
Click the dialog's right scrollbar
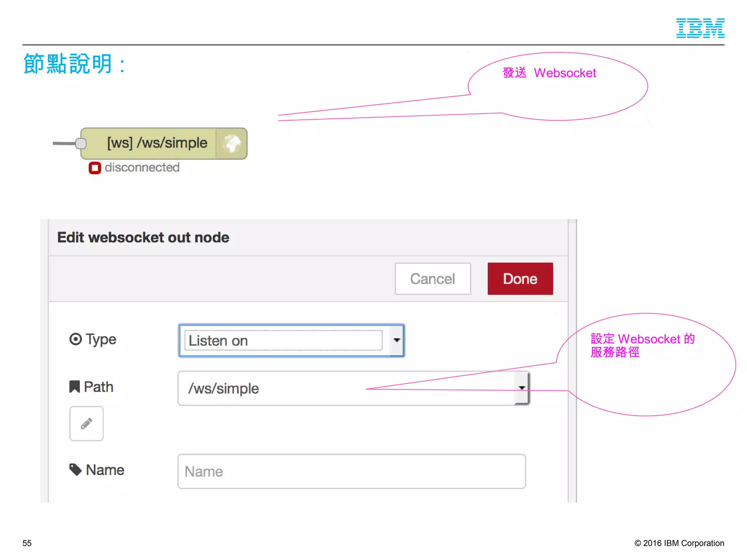[572, 360]
